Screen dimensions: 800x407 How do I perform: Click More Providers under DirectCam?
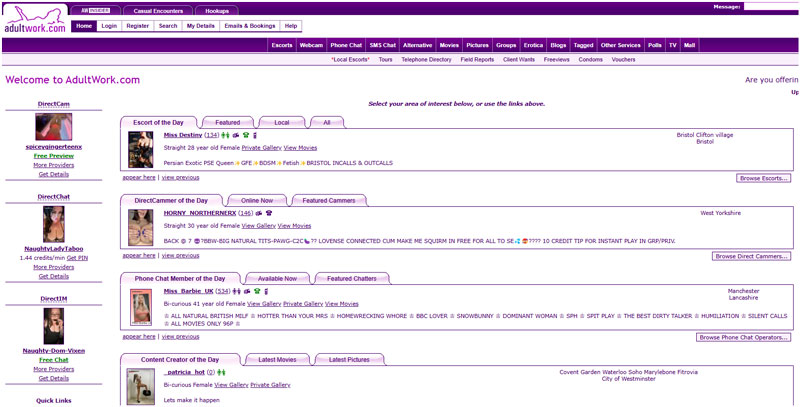pos(54,165)
